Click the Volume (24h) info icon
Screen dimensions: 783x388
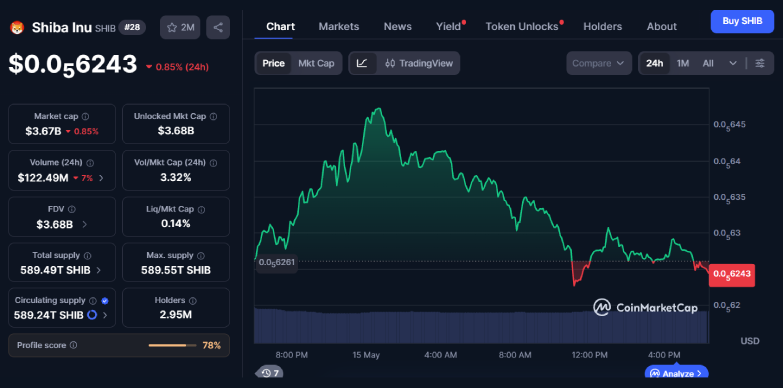pyautogui.click(x=90, y=163)
